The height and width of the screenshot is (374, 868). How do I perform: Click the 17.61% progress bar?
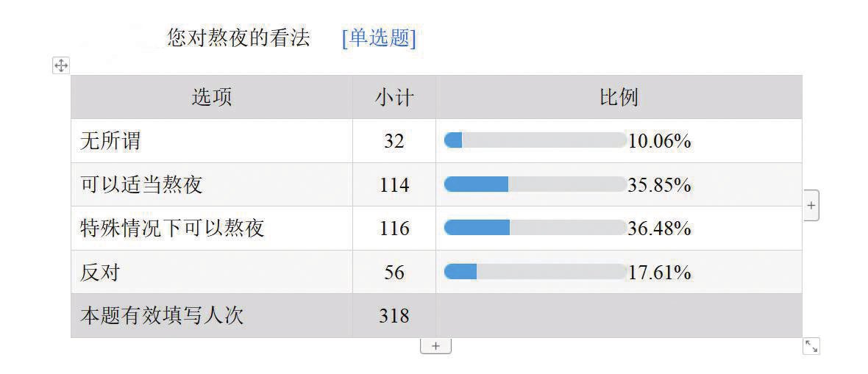pos(535,272)
